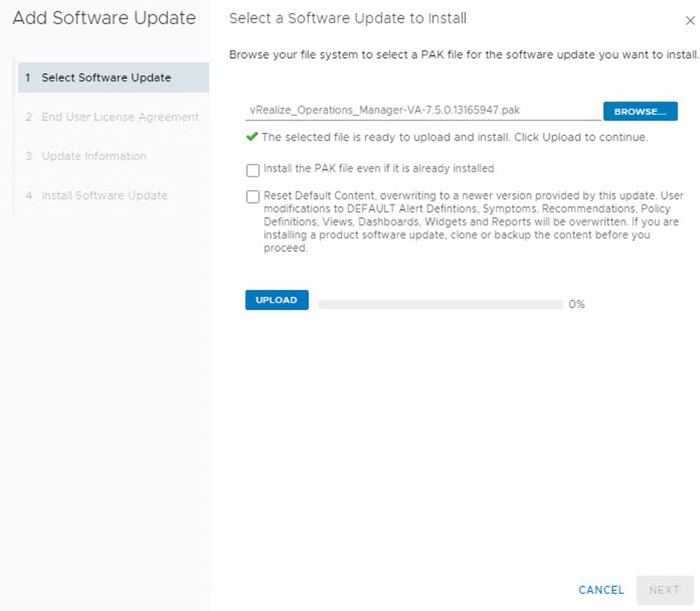Click the Reset Default Content description text
The image size is (700, 611).
tap(473, 221)
